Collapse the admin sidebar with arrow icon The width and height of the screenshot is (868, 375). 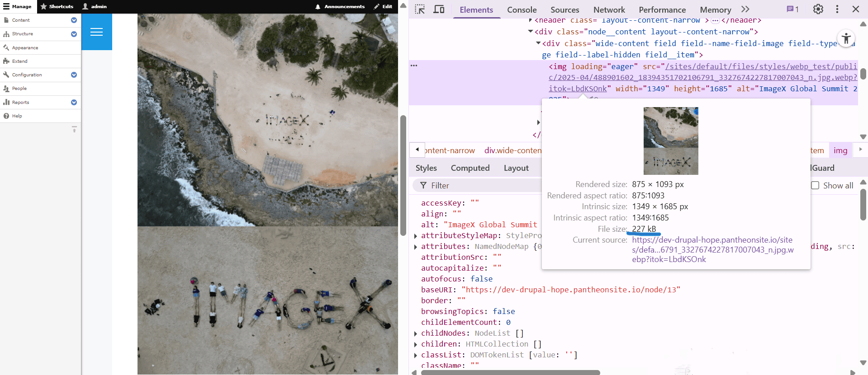pyautogui.click(x=74, y=130)
